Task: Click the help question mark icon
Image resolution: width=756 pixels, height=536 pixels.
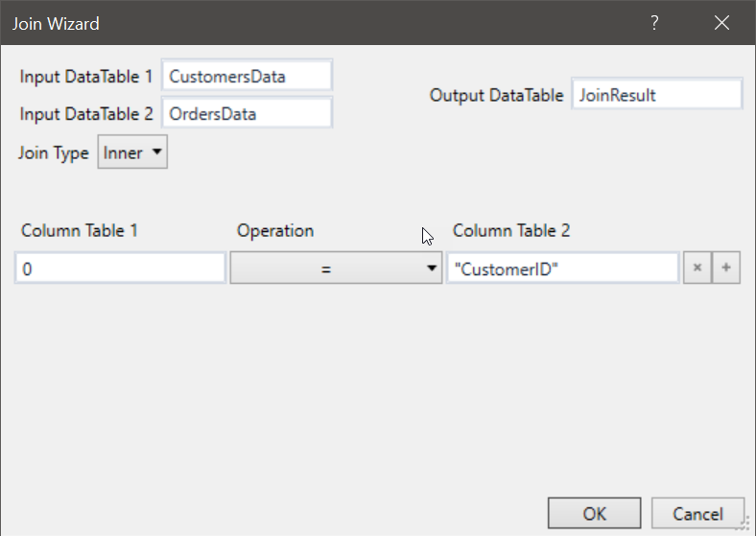Action: pos(654,23)
